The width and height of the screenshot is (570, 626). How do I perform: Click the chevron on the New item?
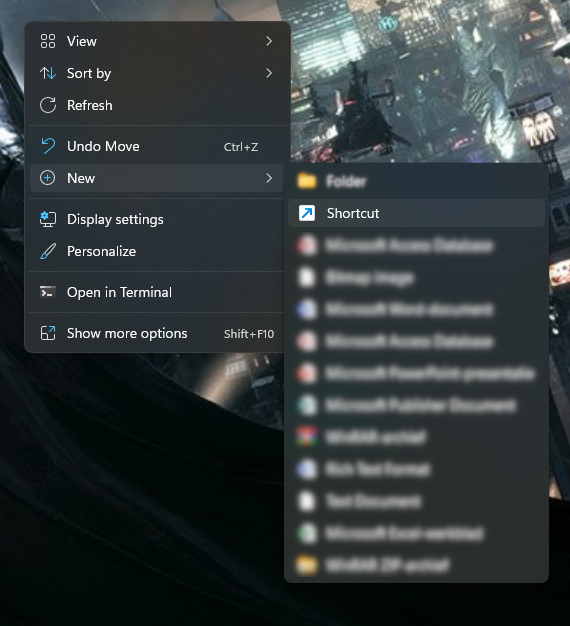269,178
